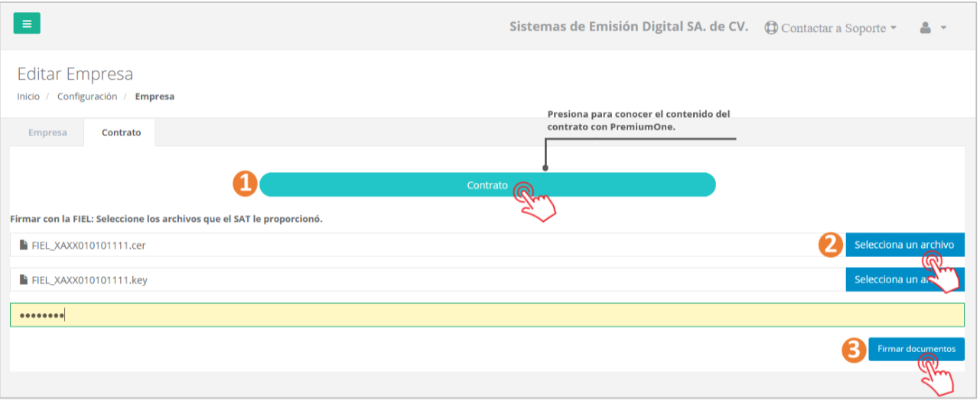Click the user profile icon
The height and width of the screenshot is (401, 980).
click(925, 28)
